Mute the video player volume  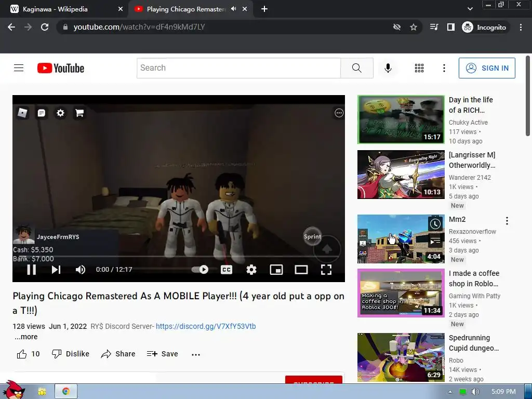tap(81, 270)
